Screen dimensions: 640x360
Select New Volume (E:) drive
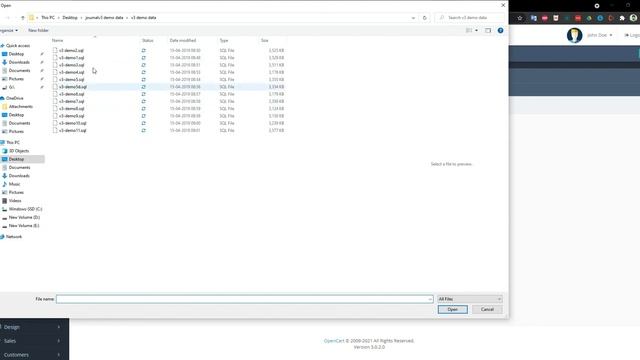pyautogui.click(x=24, y=226)
